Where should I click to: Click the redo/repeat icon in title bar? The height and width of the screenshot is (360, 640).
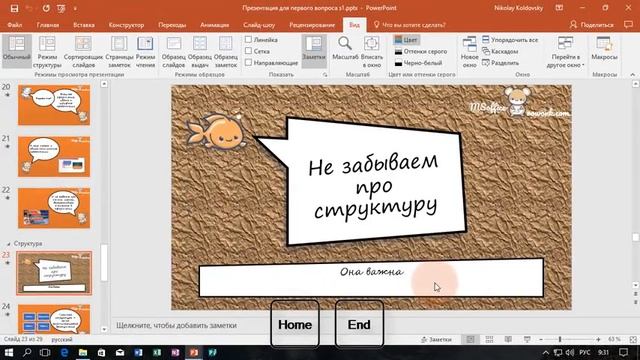(x=46, y=8)
